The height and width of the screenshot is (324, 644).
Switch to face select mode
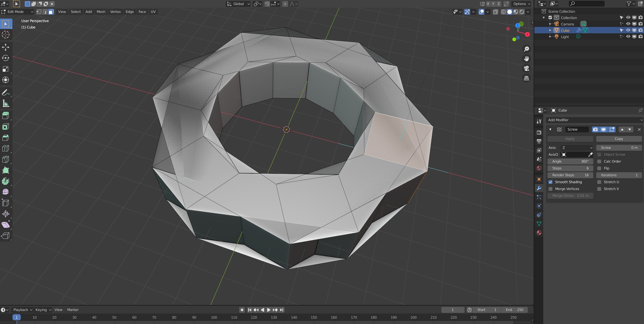(51, 12)
